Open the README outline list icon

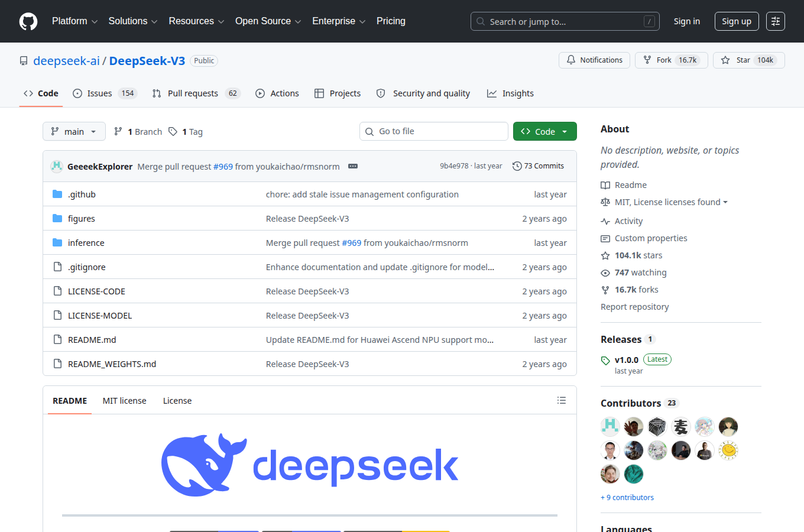562,400
